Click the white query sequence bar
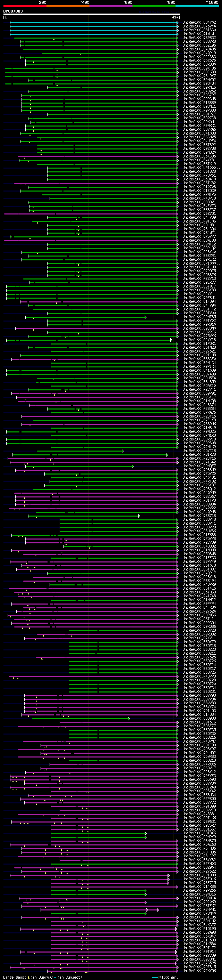 pos(91,15)
